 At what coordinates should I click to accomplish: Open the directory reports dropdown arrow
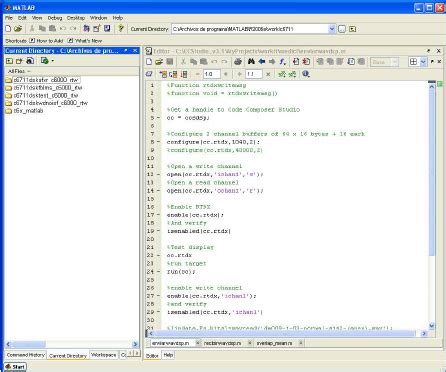point(52,61)
